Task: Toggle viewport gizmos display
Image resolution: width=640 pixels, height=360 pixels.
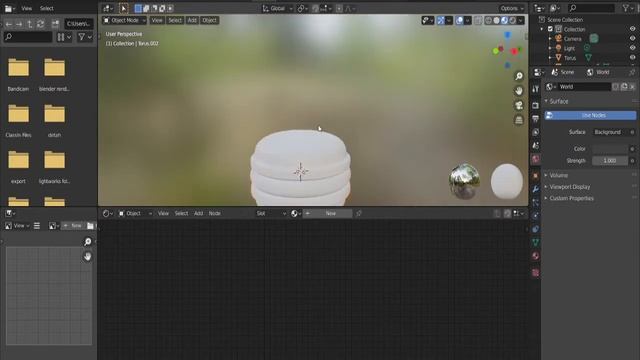Action: [441, 20]
